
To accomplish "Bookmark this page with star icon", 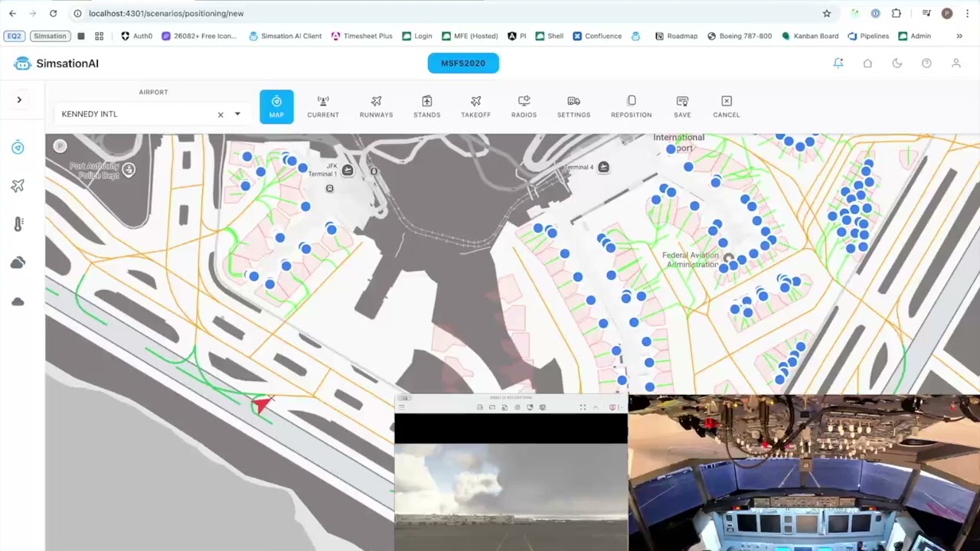I will click(827, 13).
